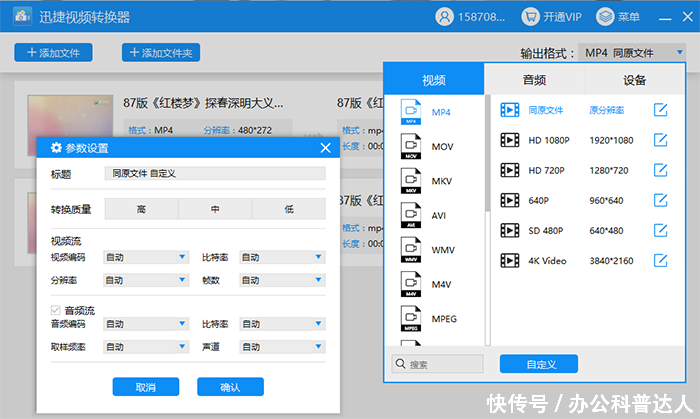The width and height of the screenshot is (700, 419).
Task: Expand the 取样频率 dropdown
Action: (x=145, y=347)
